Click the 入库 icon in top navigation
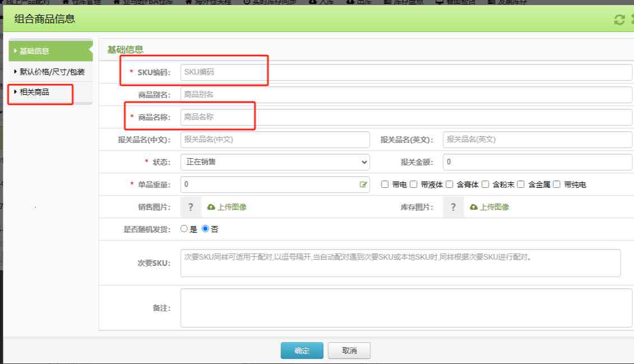 pyautogui.click(x=321, y=2)
